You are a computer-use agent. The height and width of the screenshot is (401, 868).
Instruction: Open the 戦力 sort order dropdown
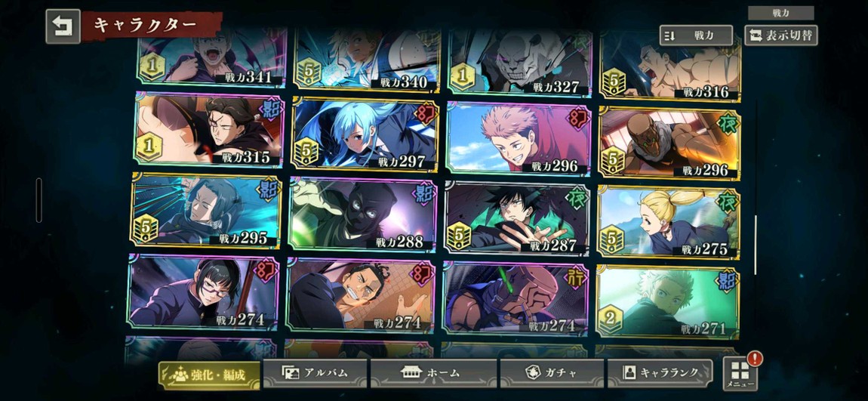pyautogui.click(x=696, y=35)
